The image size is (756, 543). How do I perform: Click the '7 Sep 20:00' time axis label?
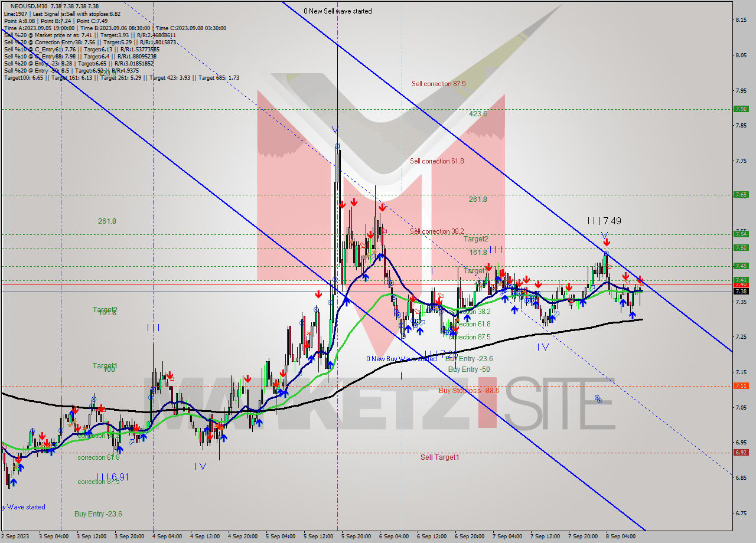click(x=583, y=537)
